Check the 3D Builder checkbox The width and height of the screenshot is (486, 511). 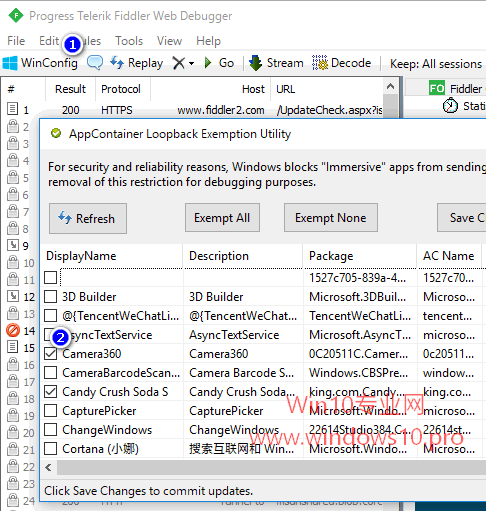tap(51, 296)
